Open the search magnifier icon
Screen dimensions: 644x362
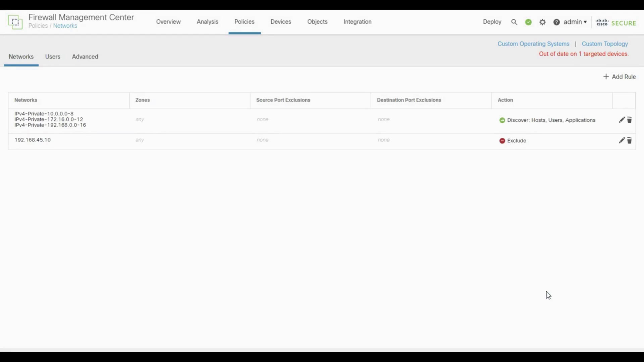pos(514,22)
